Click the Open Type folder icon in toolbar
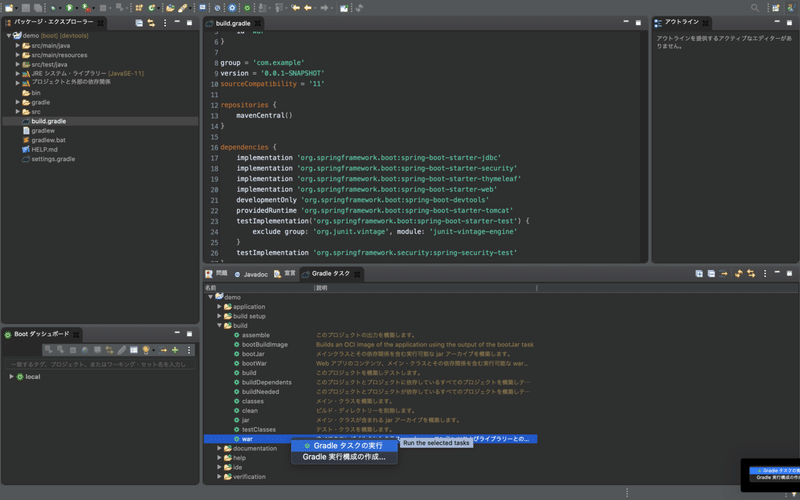Image resolution: width=800 pixels, height=500 pixels. tap(170, 8)
